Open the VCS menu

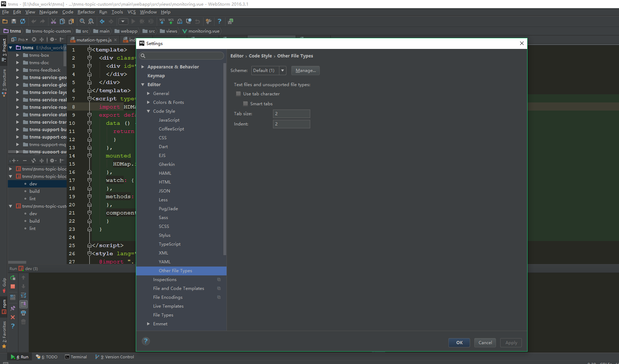pyautogui.click(x=132, y=12)
